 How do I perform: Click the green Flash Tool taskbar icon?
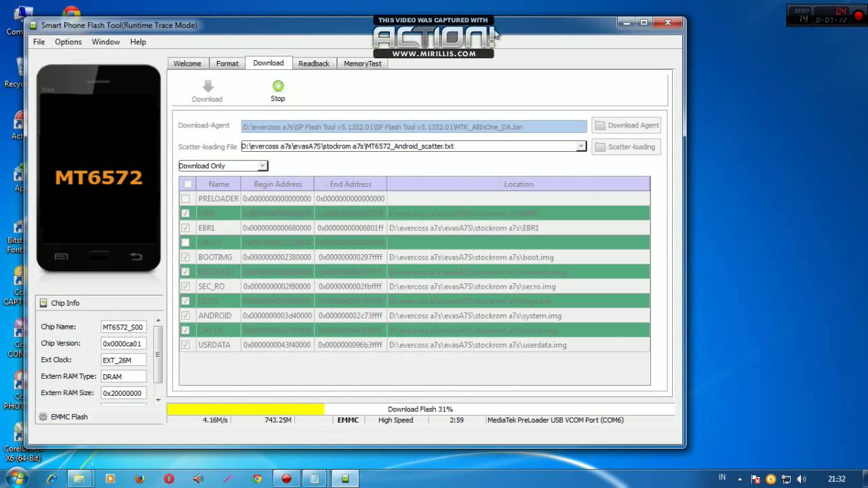345,479
